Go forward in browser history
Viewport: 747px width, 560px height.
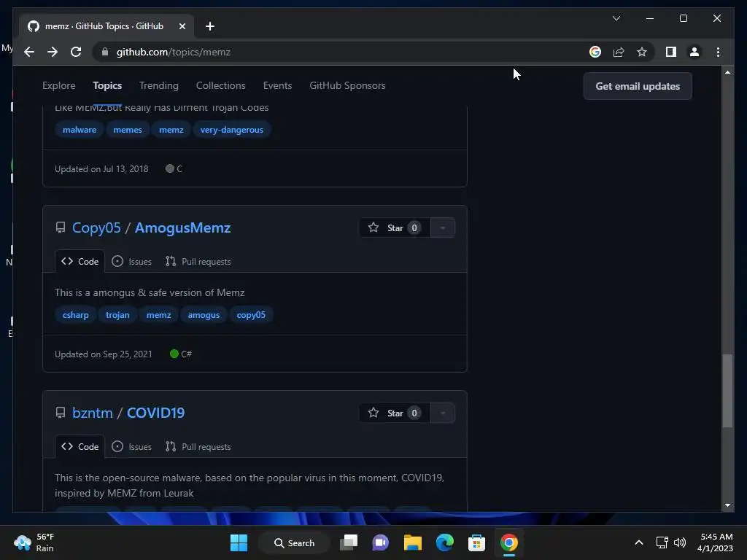tap(53, 52)
